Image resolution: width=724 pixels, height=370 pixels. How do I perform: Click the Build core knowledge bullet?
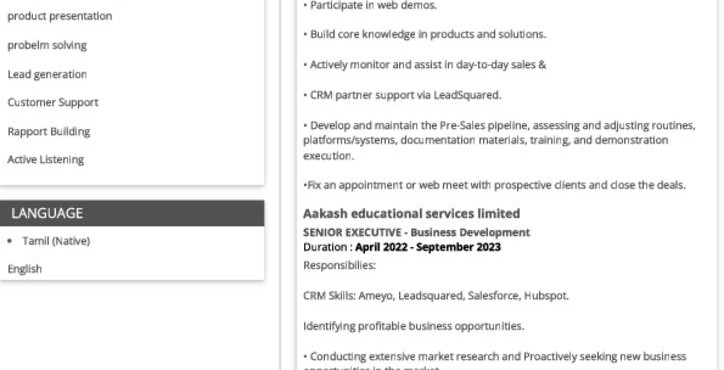point(424,34)
